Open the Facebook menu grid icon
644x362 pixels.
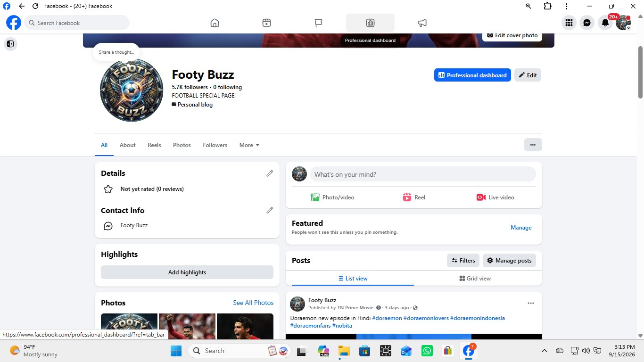click(569, 23)
